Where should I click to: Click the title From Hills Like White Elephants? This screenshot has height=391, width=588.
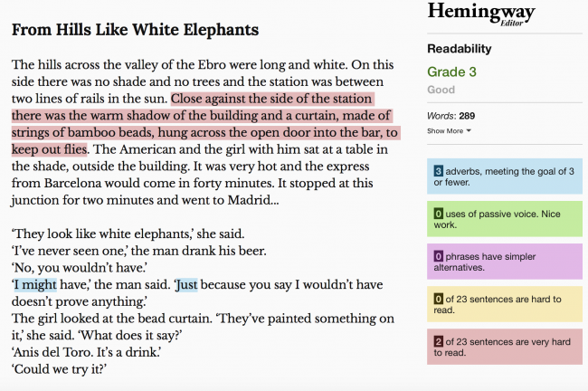134,30
